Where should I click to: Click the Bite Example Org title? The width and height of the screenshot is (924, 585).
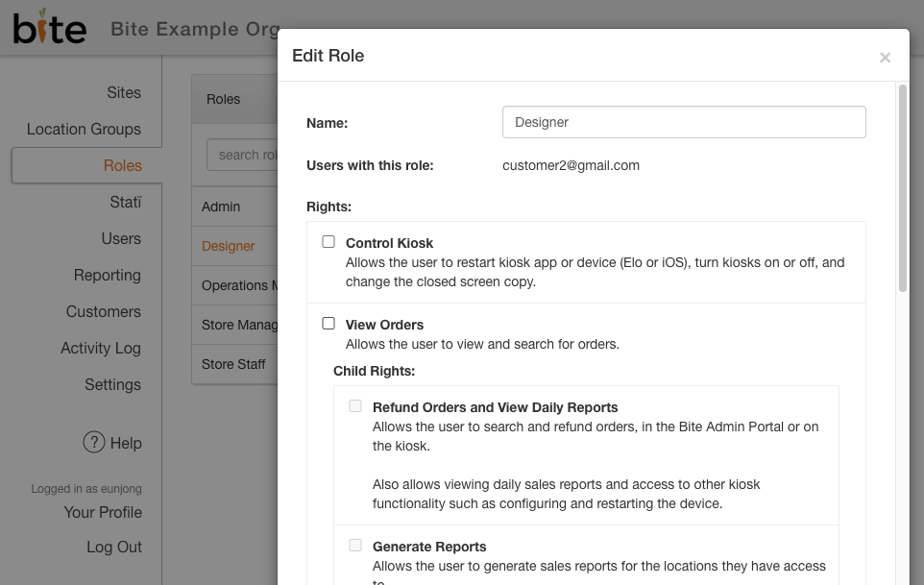tap(195, 29)
